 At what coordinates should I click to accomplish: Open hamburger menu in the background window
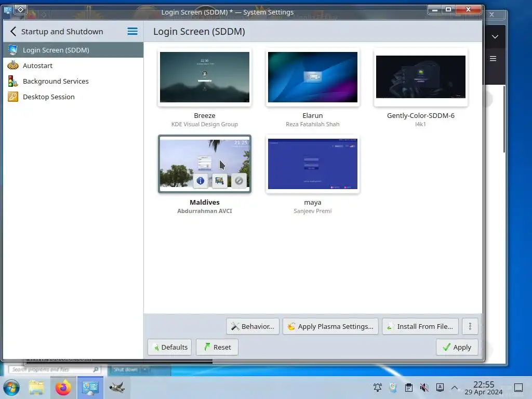coord(494,59)
